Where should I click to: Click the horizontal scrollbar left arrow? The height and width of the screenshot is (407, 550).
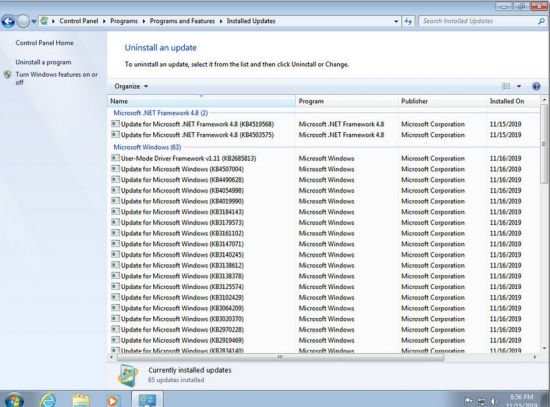pos(112,357)
